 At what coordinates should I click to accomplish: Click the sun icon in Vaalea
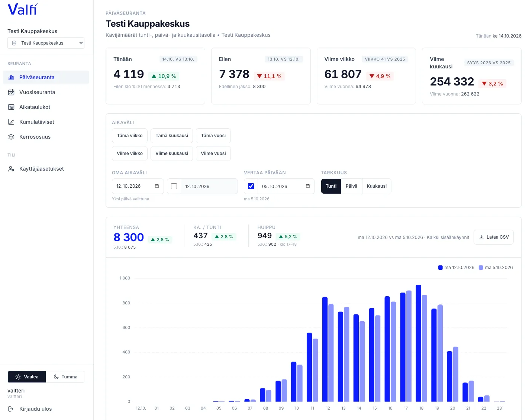[18, 377]
